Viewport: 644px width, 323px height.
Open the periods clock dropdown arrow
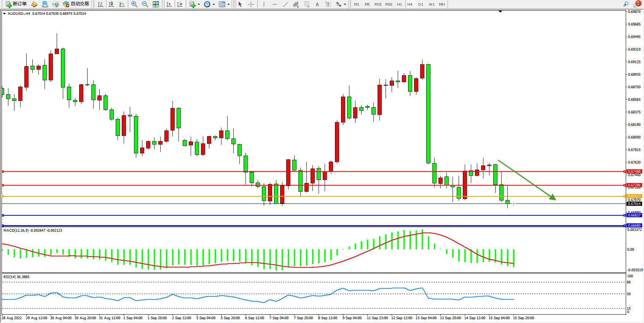point(214,5)
